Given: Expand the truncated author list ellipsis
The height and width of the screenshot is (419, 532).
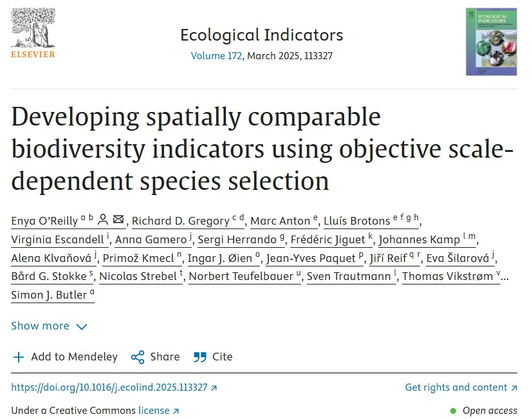Looking at the screenshot, I should coord(505,277).
